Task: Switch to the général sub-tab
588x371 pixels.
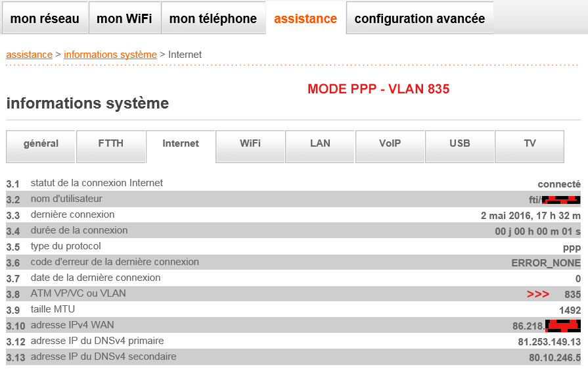Action: click(41, 143)
